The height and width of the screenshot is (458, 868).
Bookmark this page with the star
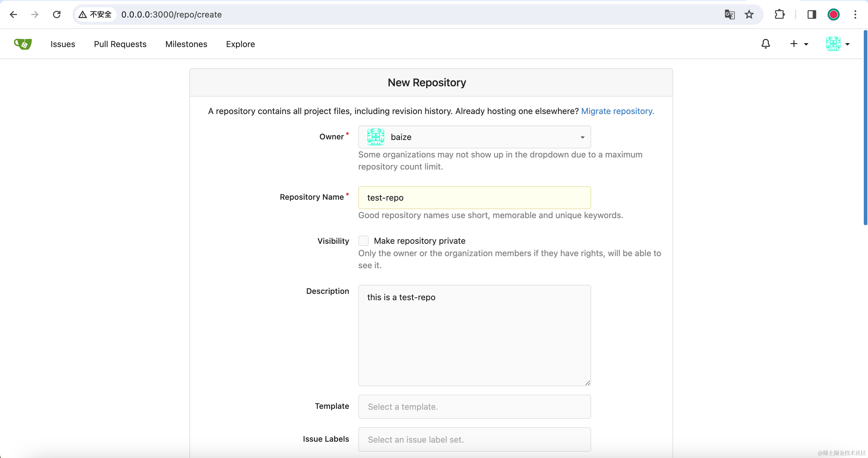click(749, 14)
